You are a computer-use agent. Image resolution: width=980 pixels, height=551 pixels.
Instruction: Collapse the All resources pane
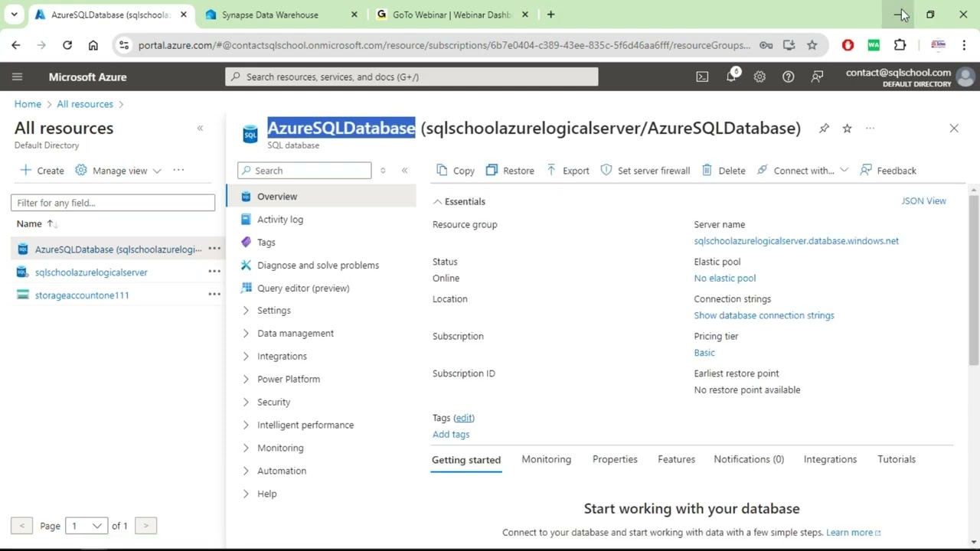click(x=200, y=129)
